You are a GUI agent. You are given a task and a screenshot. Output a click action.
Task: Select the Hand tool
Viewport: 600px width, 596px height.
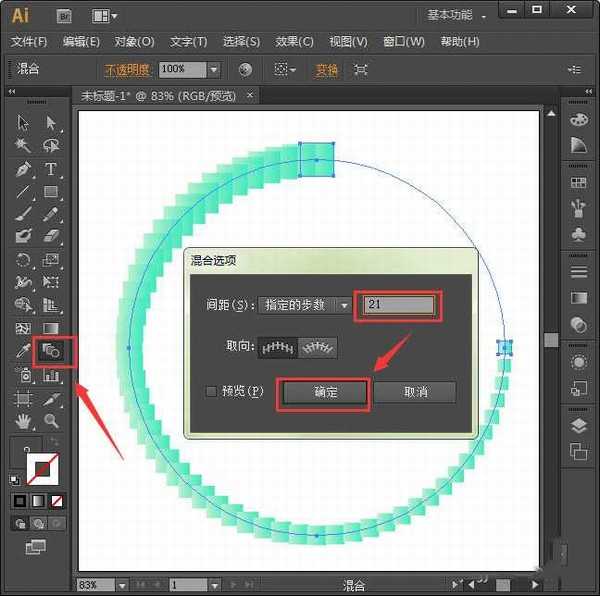(23, 422)
